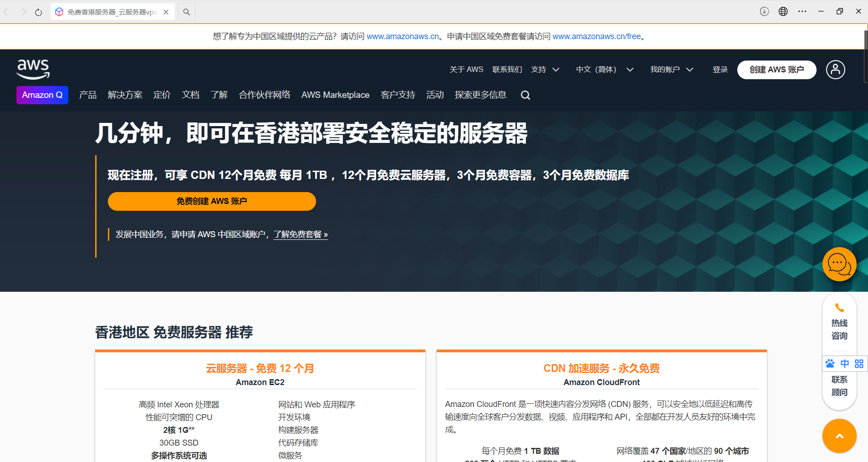Click the back-to-top arrow button
The image size is (868, 462).
[839, 436]
